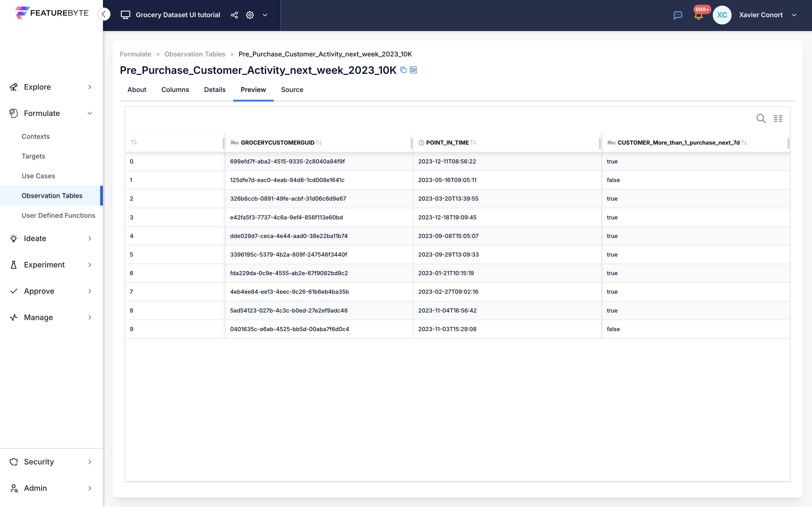Select the Preview tab

253,90
